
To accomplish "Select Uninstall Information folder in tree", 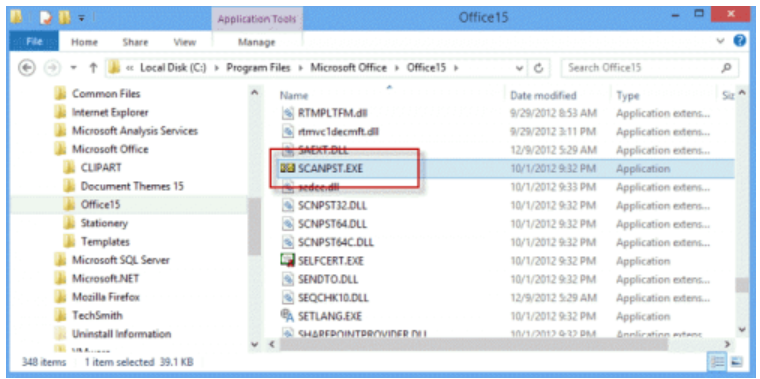I will [x=121, y=334].
